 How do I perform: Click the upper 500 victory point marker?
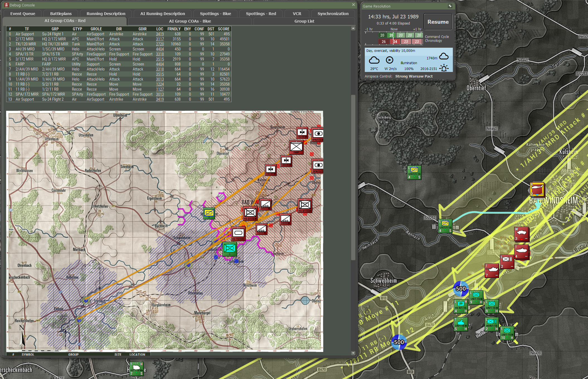(461, 289)
